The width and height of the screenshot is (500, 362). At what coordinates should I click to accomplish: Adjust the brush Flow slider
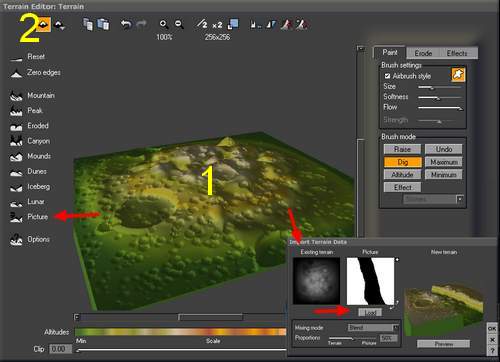[x=440, y=108]
